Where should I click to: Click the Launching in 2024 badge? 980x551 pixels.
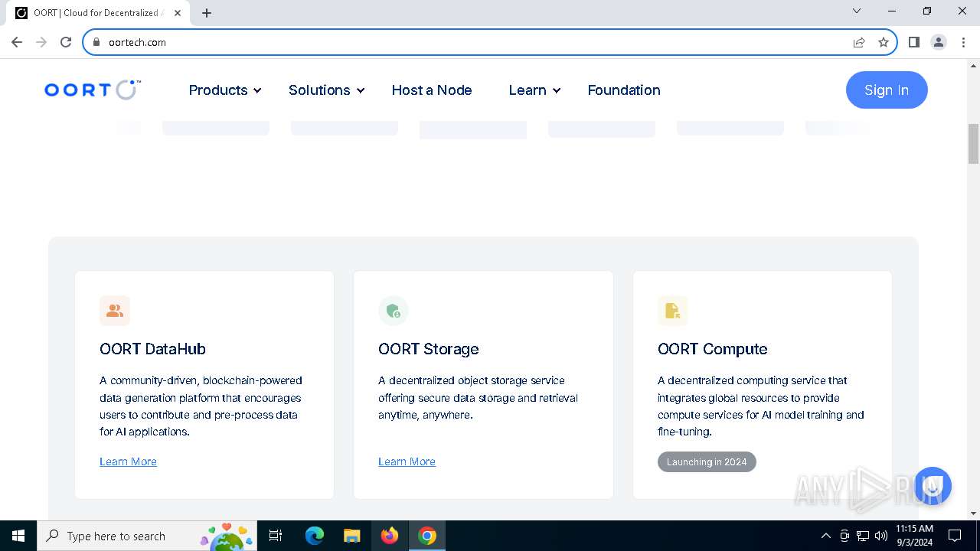[x=707, y=461]
